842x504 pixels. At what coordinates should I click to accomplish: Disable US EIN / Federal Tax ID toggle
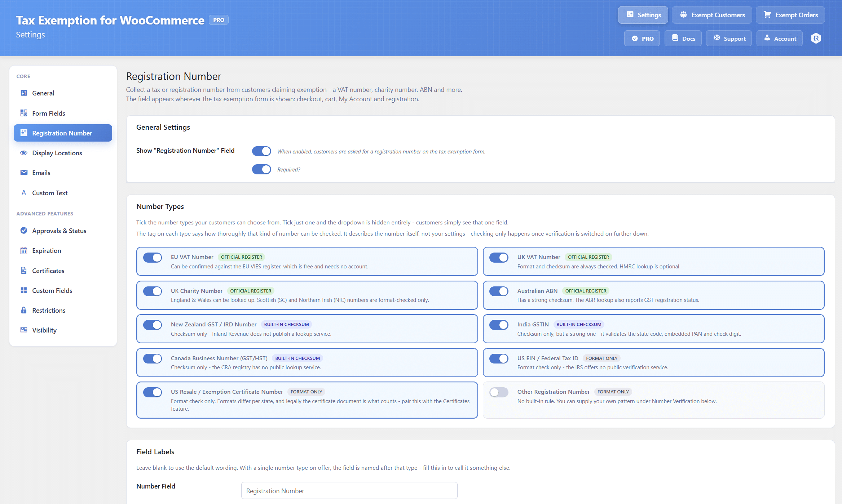point(499,358)
